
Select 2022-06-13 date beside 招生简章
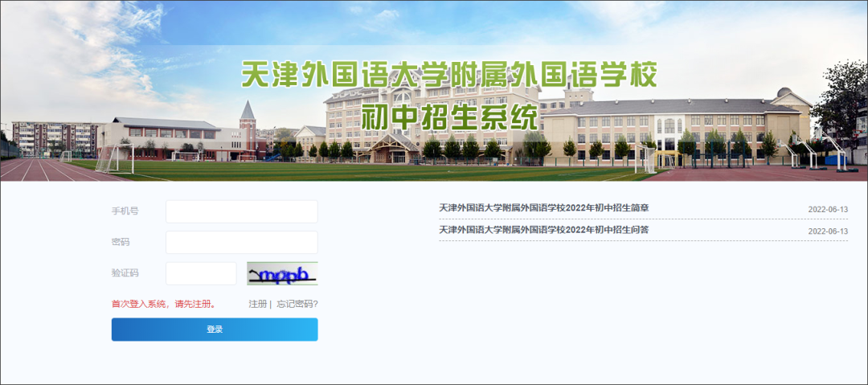(828, 210)
